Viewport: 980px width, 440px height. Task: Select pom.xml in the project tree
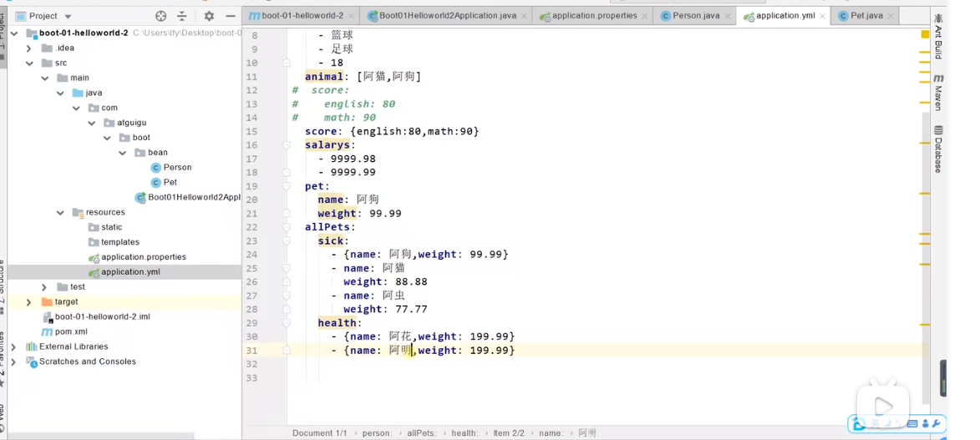[64, 331]
